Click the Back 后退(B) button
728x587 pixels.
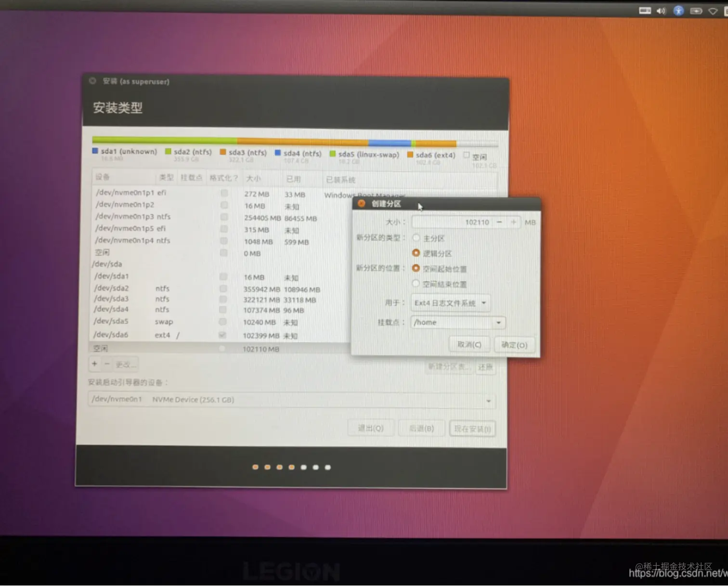tap(421, 429)
